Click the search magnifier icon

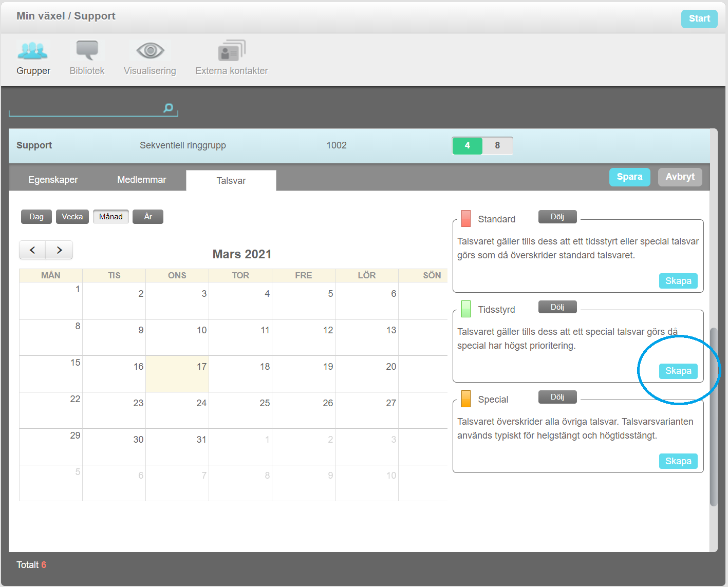click(168, 108)
